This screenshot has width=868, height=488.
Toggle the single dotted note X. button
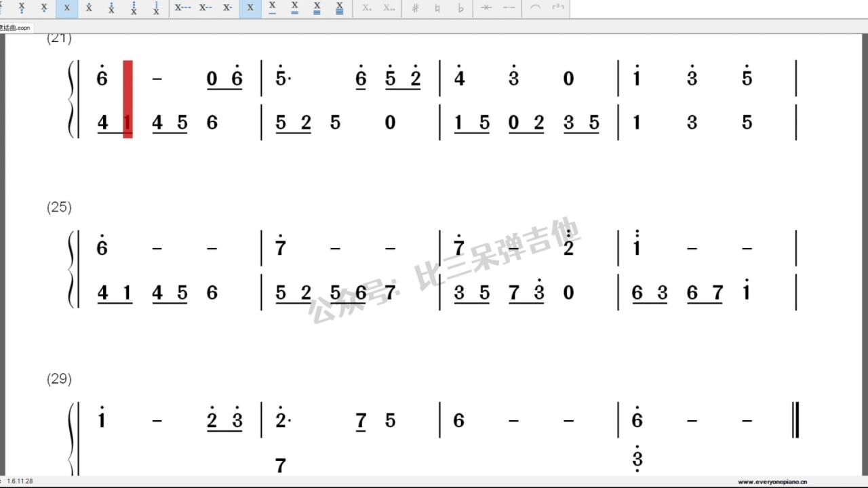click(367, 8)
